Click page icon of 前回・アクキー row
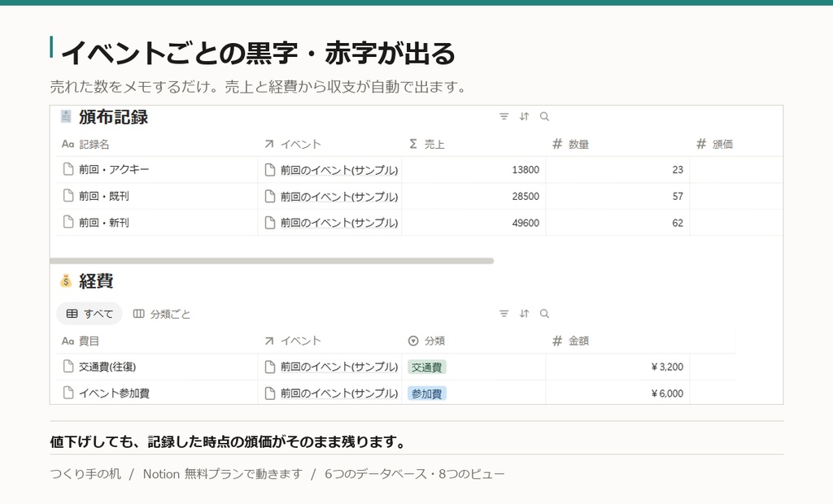Screen dimensions: 833x504 click(x=68, y=169)
